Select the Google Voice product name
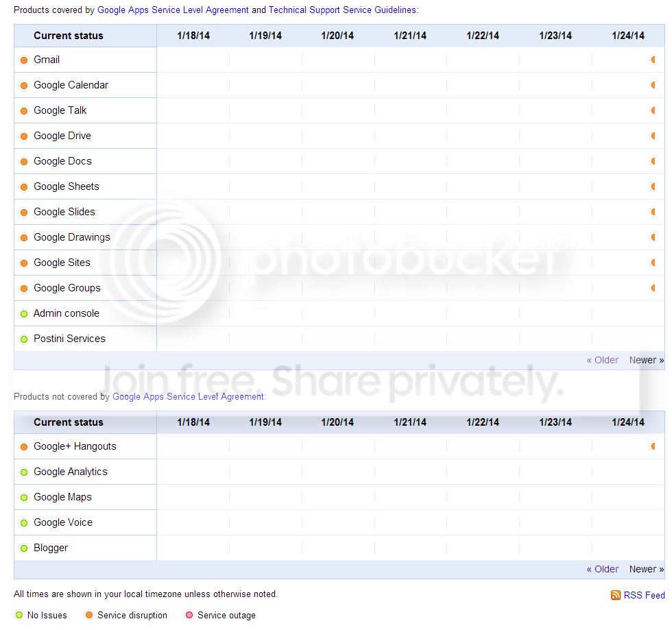This screenshot has height=630, width=672. 63,522
